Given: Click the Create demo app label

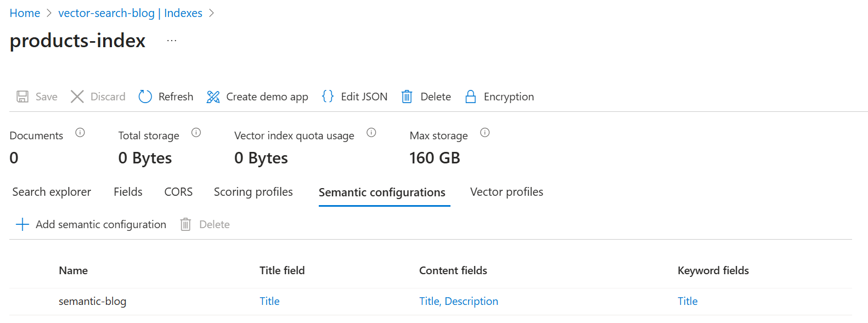Looking at the screenshot, I should click(267, 97).
